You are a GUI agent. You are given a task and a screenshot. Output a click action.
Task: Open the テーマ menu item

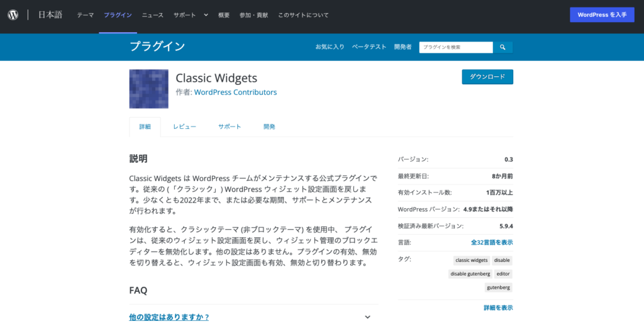pyautogui.click(x=86, y=15)
